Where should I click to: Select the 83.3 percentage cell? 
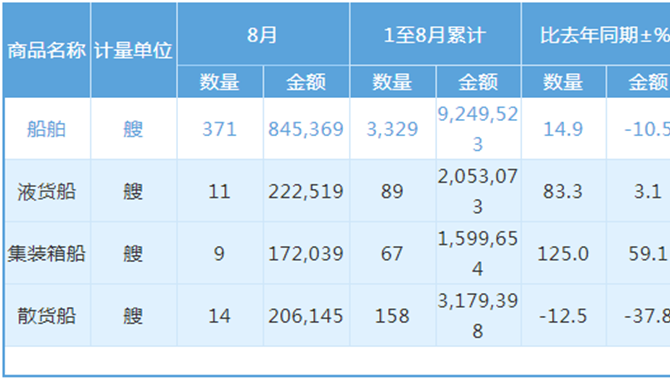(x=563, y=191)
